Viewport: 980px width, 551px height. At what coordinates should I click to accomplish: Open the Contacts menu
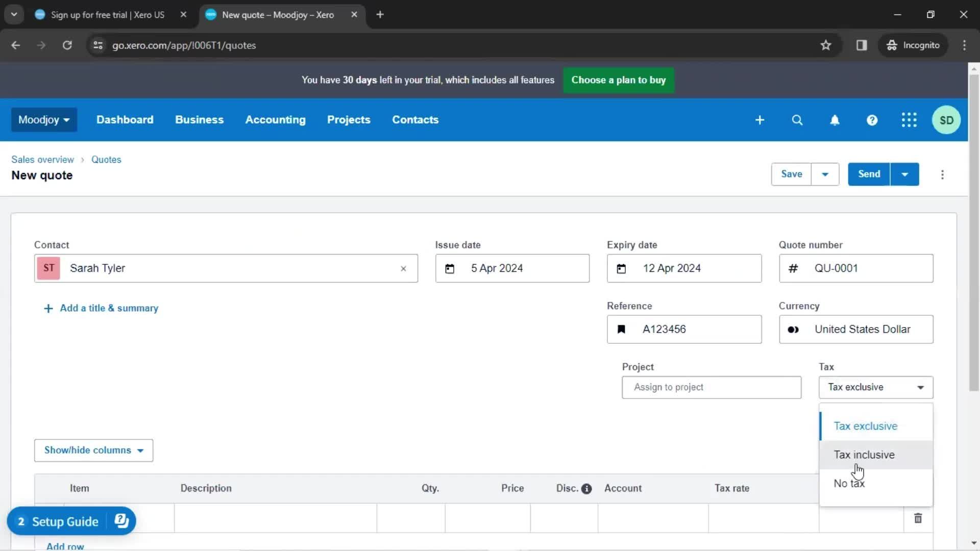point(415,120)
